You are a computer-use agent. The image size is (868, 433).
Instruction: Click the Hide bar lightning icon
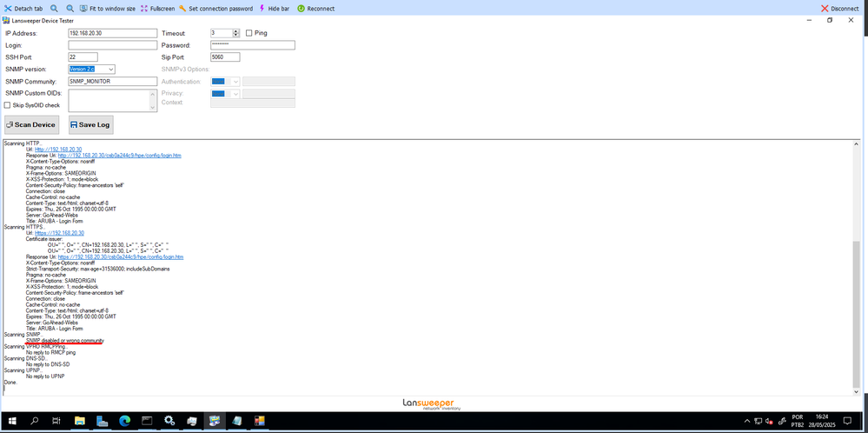pos(262,8)
